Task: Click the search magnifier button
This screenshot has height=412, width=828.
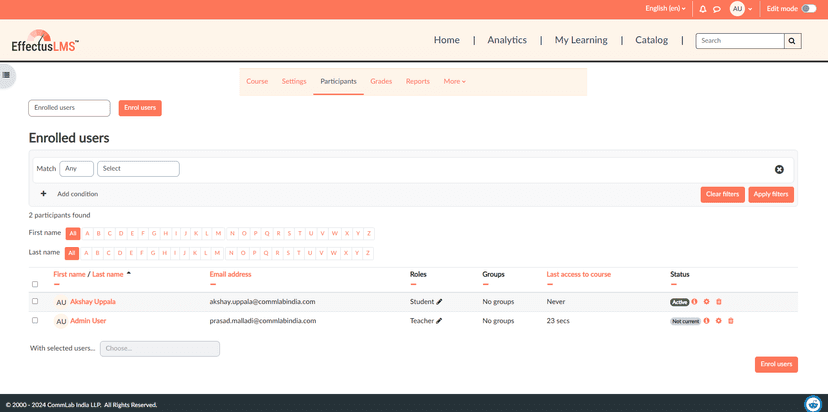Action: (792, 41)
